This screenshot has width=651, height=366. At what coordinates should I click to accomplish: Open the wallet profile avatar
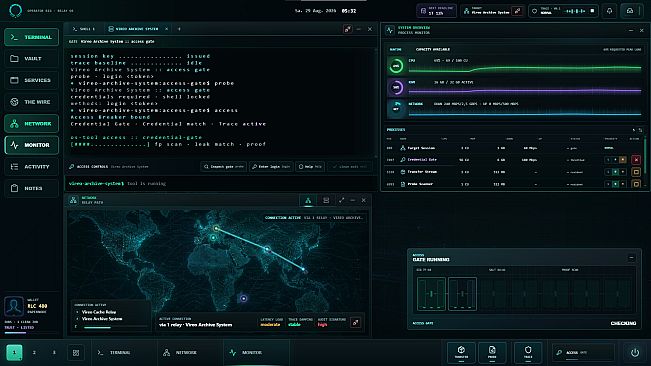pyautogui.click(x=14, y=306)
